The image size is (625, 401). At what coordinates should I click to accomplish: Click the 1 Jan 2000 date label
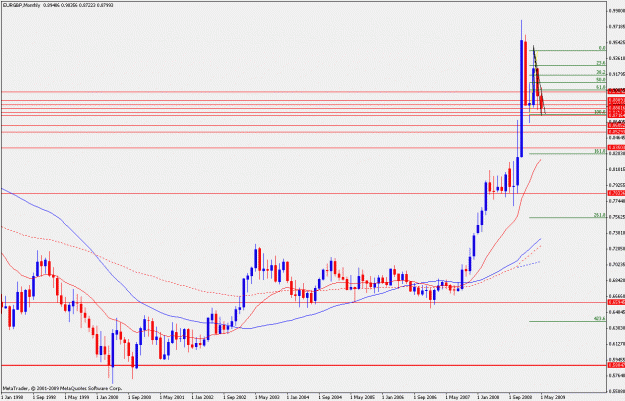point(108,397)
